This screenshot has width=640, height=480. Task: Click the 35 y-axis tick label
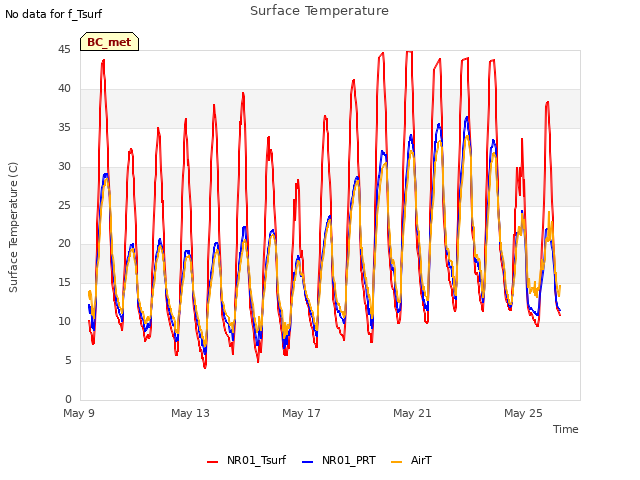pos(64,128)
